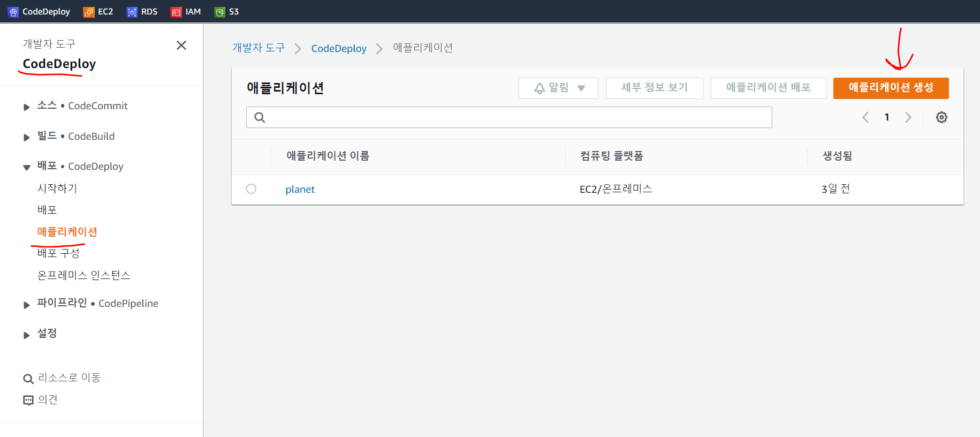Click 리소스로 이동 text in sidebar
This screenshot has height=437, width=980.
click(x=69, y=378)
